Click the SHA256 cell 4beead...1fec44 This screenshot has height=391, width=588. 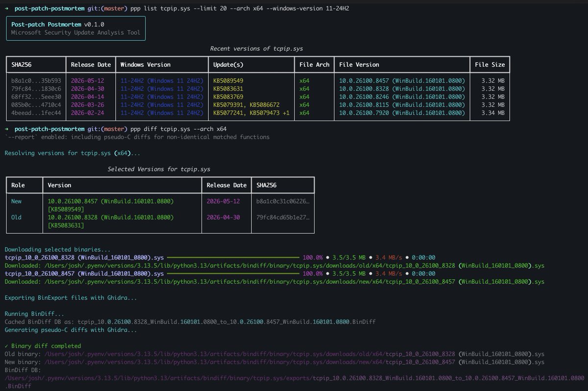click(x=36, y=113)
